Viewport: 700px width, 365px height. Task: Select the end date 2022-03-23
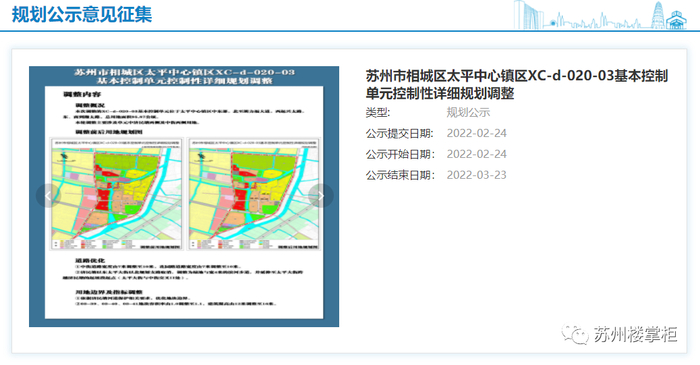pyautogui.click(x=476, y=175)
